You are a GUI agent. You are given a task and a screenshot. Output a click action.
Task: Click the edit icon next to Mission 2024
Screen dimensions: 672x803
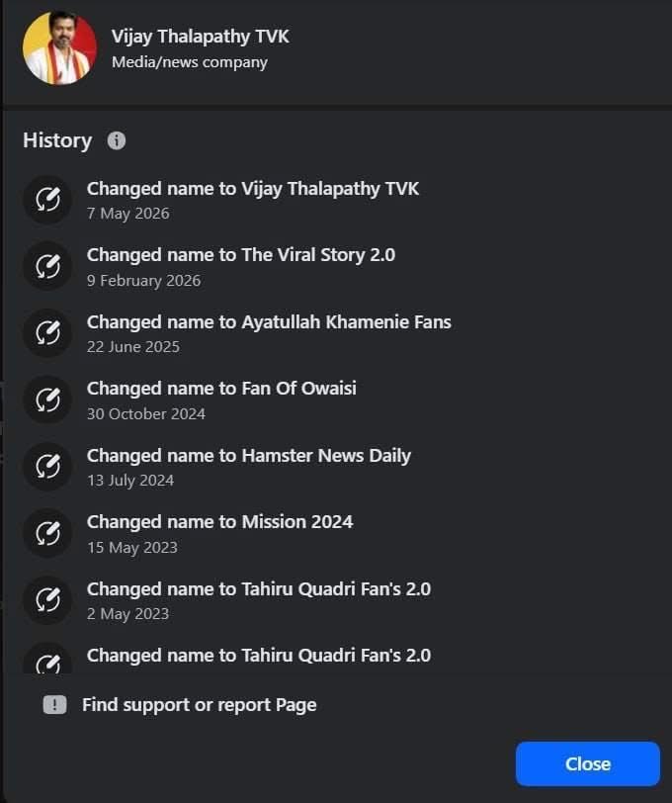pos(47,533)
